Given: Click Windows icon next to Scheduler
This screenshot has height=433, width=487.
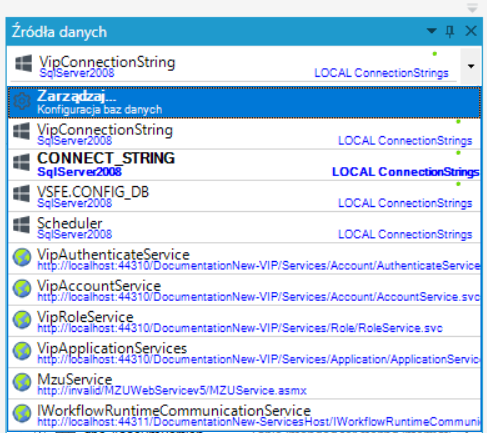Looking at the screenshot, I should coord(21,225).
